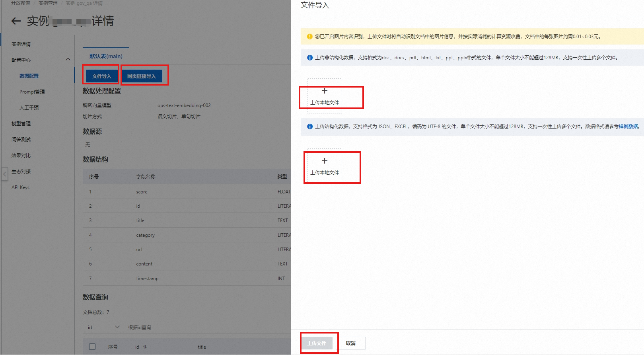Viewport: 644px width, 355px height.
Task: Click the info icon beside unstructured data note
Action: (309, 58)
